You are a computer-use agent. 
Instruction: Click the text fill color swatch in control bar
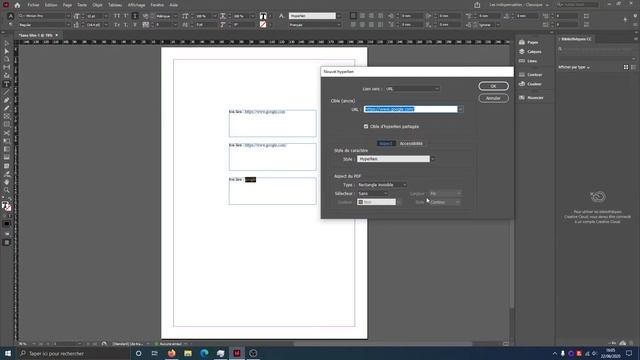[x=263, y=16]
